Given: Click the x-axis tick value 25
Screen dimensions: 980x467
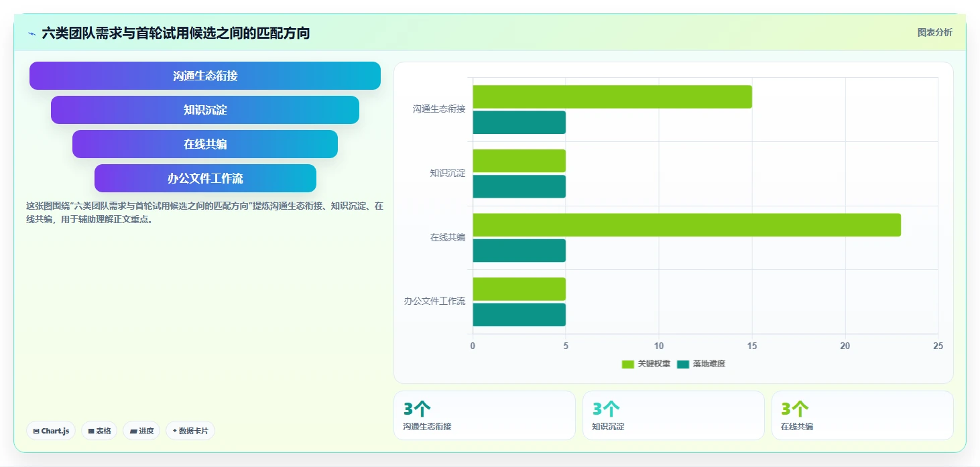Looking at the screenshot, I should 938,346.
